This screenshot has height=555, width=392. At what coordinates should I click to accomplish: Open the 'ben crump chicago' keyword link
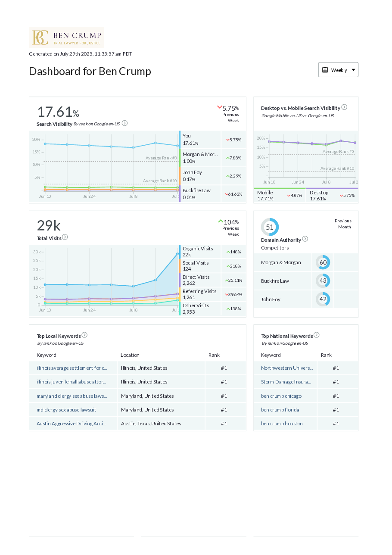(x=281, y=396)
